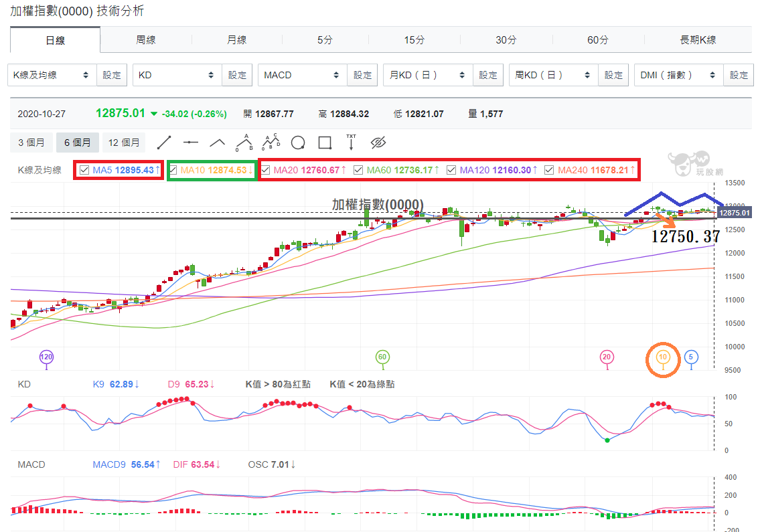The height and width of the screenshot is (532, 760).
Task: Hide drawings with the crossed-eye icon
Action: click(378, 143)
